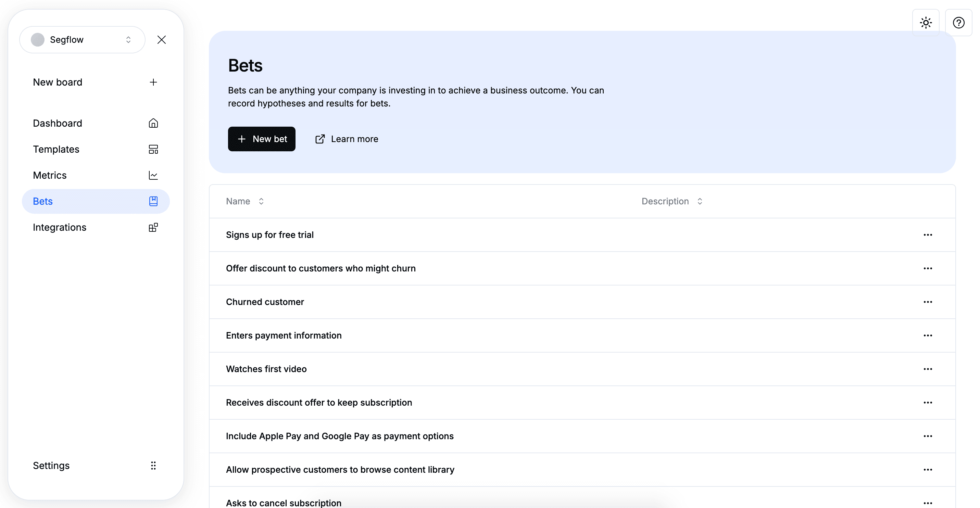
Task: Open options menu for Watches first video
Action: pyautogui.click(x=928, y=369)
